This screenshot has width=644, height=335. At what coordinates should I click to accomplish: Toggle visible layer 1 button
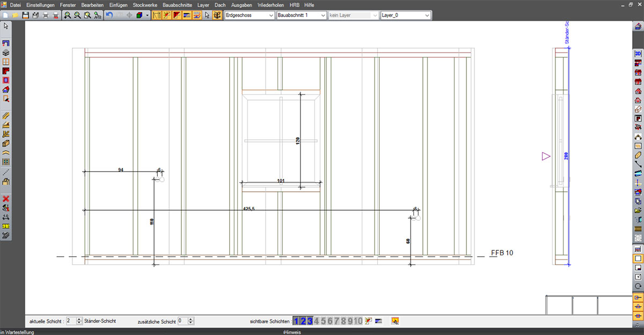(297, 321)
